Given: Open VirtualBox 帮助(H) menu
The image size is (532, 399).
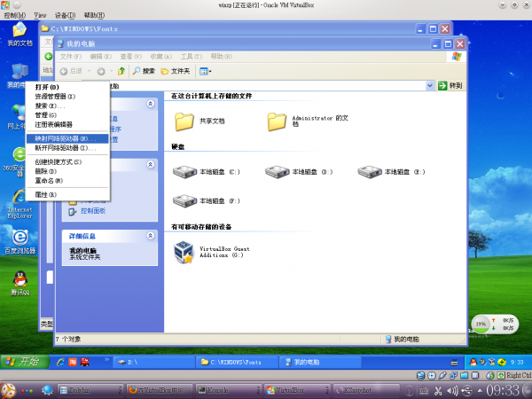Looking at the screenshot, I should coord(94,15).
